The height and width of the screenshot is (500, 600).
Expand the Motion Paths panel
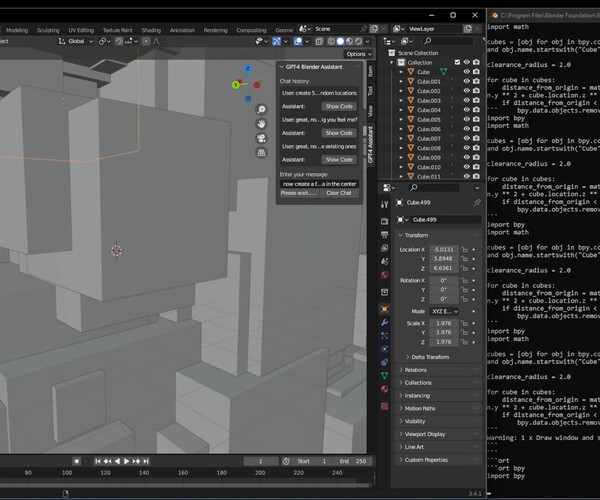coord(439,408)
